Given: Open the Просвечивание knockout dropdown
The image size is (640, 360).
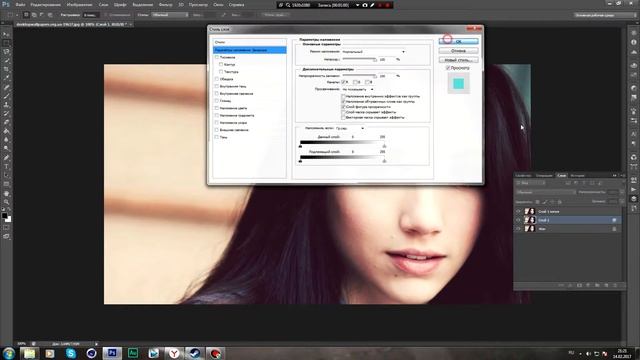Looking at the screenshot, I should (358, 89).
